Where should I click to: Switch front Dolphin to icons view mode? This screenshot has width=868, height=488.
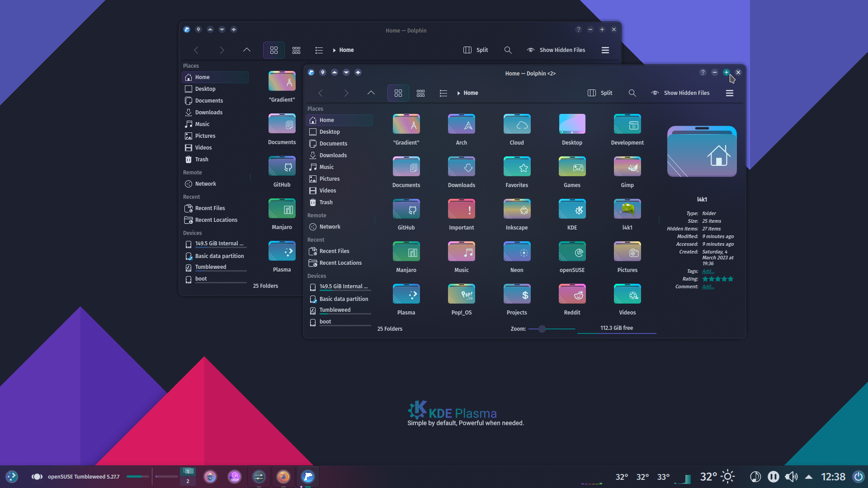(x=398, y=93)
